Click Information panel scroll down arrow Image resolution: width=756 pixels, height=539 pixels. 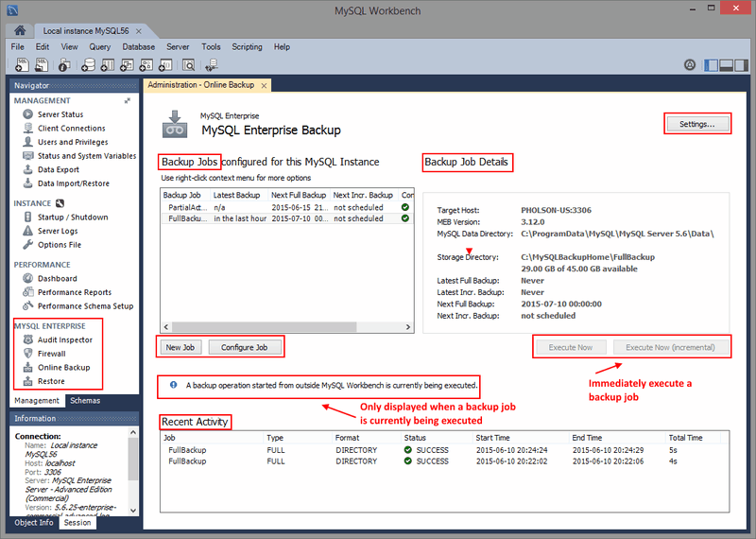point(133,510)
